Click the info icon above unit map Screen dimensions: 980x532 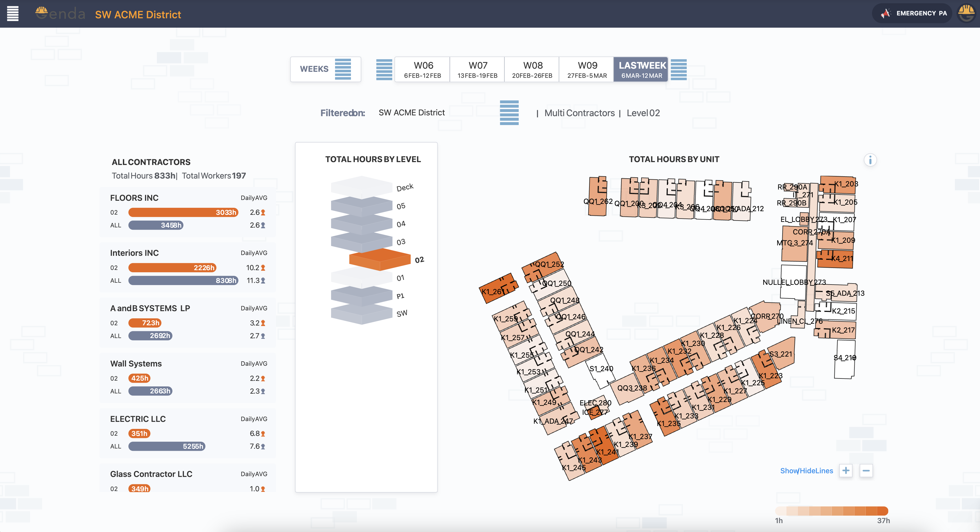[x=870, y=160]
